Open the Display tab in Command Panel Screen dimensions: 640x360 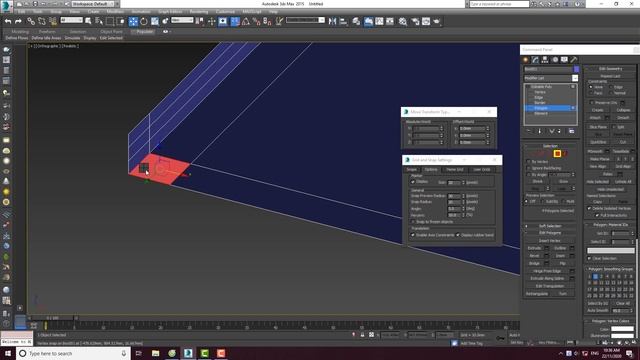click(564, 60)
